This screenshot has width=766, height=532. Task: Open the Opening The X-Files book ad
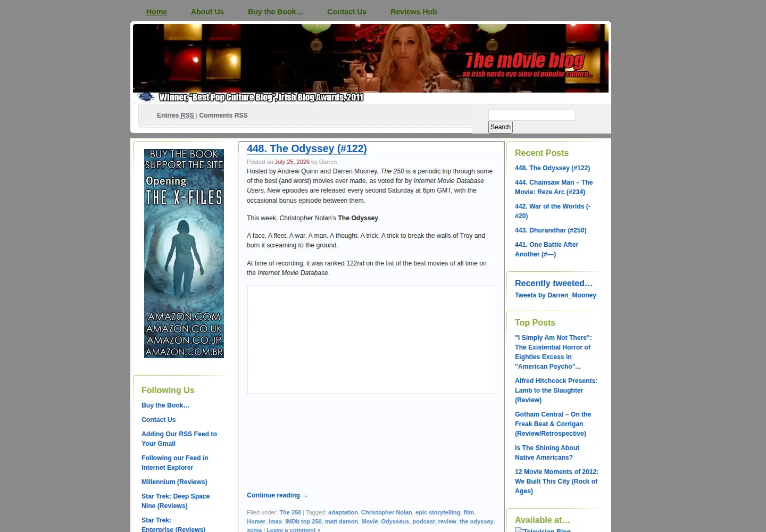click(184, 253)
